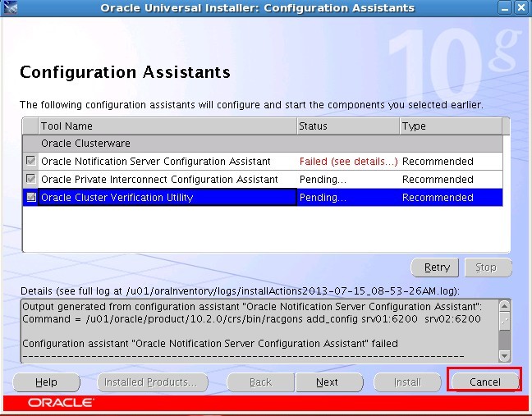Click the details scrollbar up arrow
Viewport: 532px width, 416px height.
tap(505, 306)
